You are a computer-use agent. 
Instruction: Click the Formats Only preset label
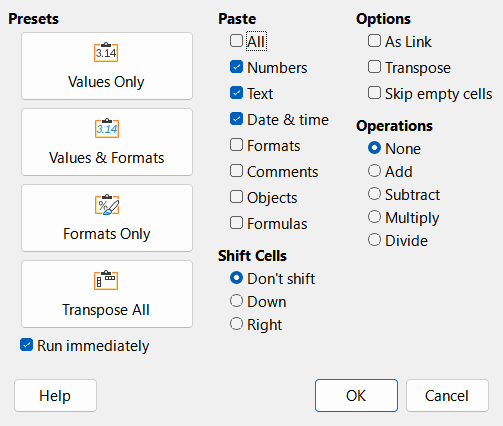pos(107,234)
